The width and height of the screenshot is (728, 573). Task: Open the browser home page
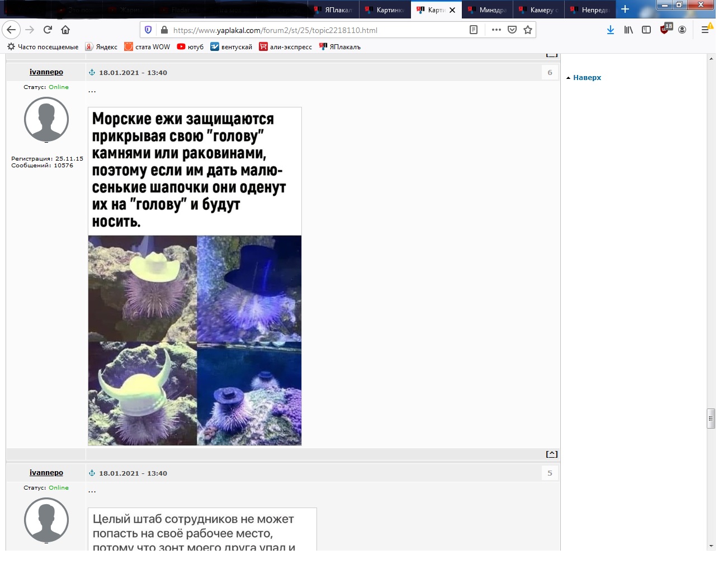[x=65, y=30]
